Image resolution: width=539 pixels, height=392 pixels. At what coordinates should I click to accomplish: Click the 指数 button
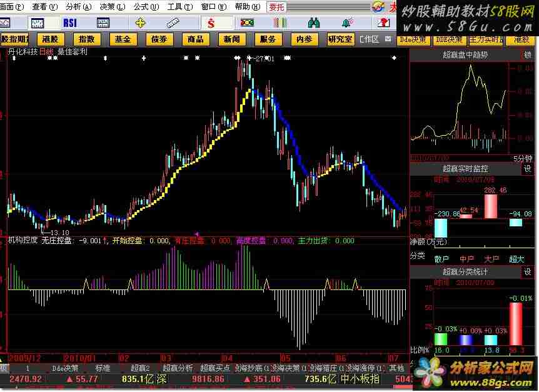point(87,39)
